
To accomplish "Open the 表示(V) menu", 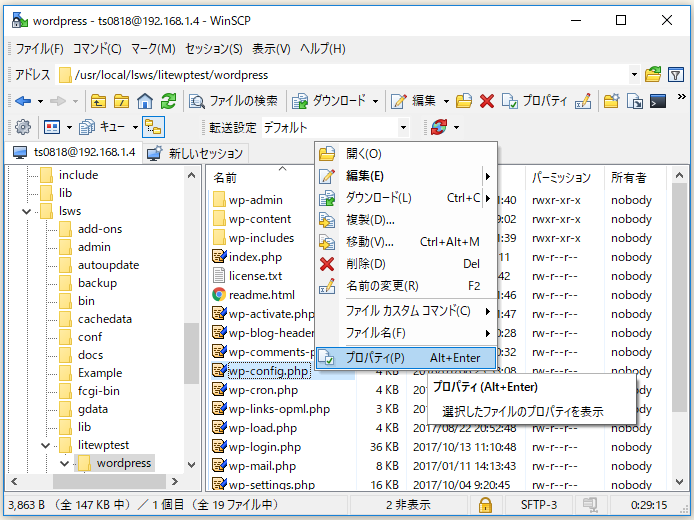I will (x=271, y=49).
